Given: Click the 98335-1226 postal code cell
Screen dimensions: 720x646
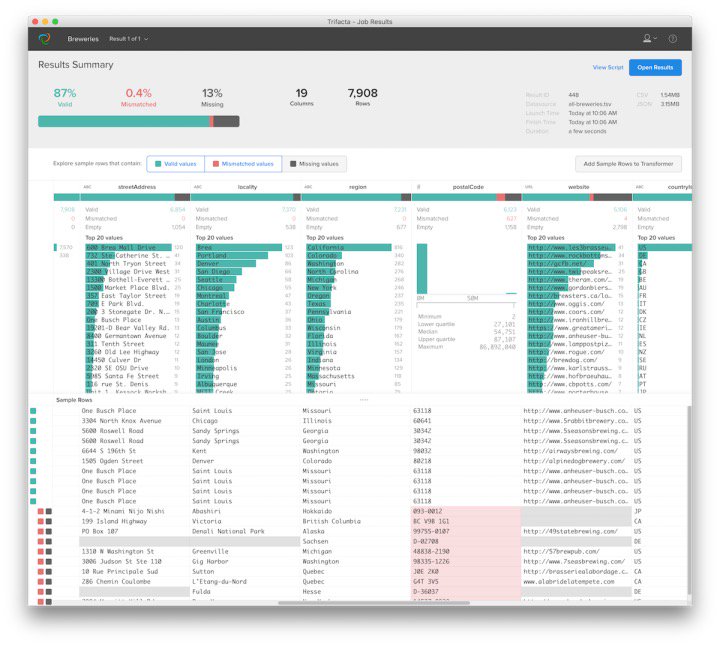Looking at the screenshot, I should pos(466,562).
